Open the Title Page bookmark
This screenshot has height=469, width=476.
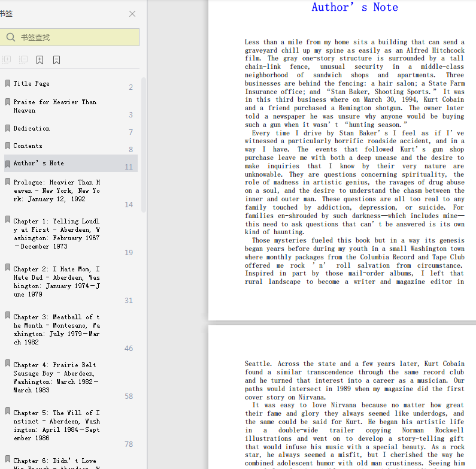(x=31, y=83)
